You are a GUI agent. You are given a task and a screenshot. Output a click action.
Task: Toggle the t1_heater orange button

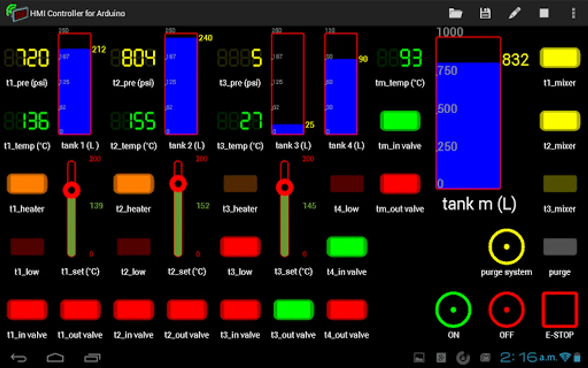click(x=27, y=184)
